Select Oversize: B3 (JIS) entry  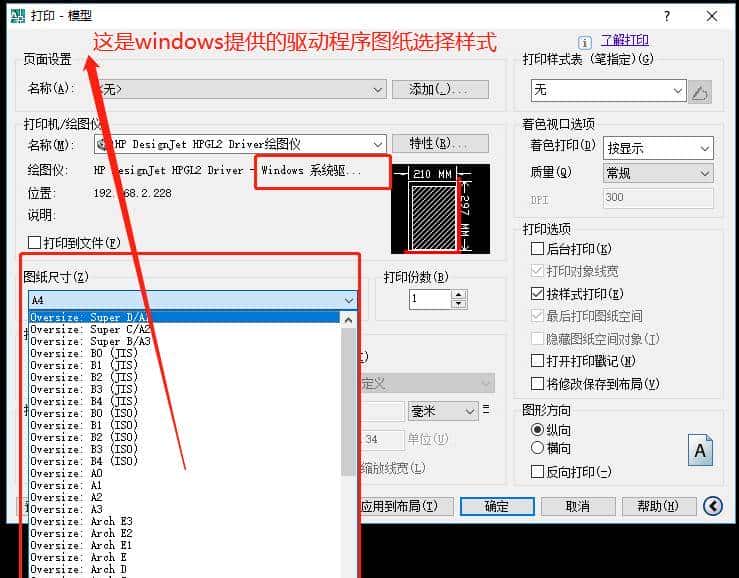point(184,389)
